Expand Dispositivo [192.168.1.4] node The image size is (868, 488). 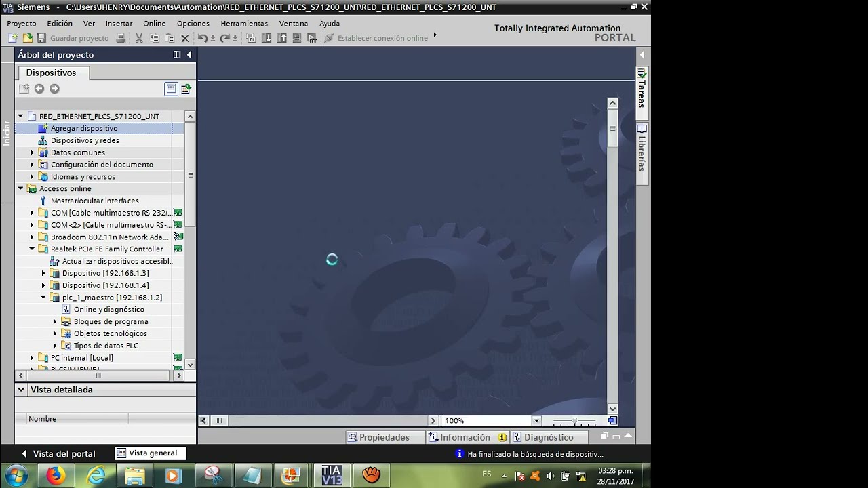point(43,285)
